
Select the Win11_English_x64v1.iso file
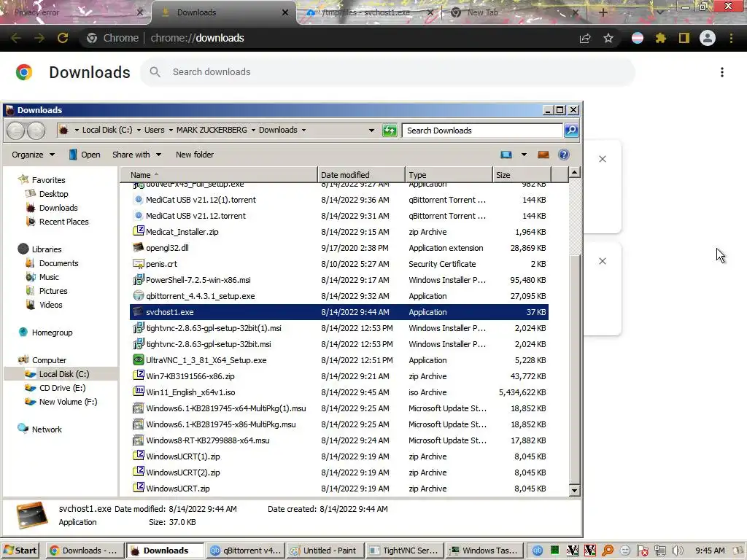pyautogui.click(x=339, y=392)
